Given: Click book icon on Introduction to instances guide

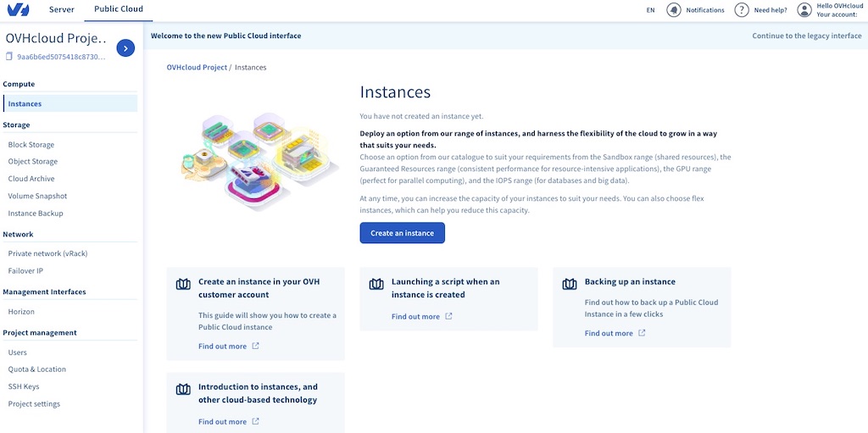Looking at the screenshot, I should click(183, 390).
